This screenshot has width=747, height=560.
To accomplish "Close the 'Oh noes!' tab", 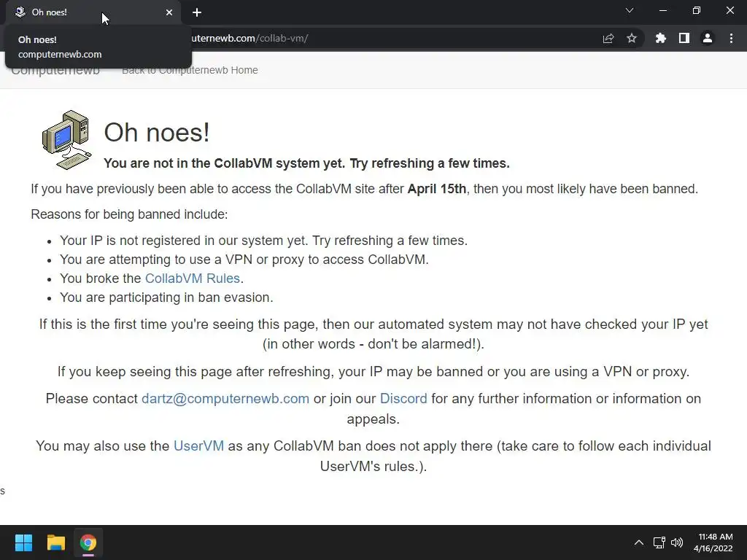I will (169, 12).
